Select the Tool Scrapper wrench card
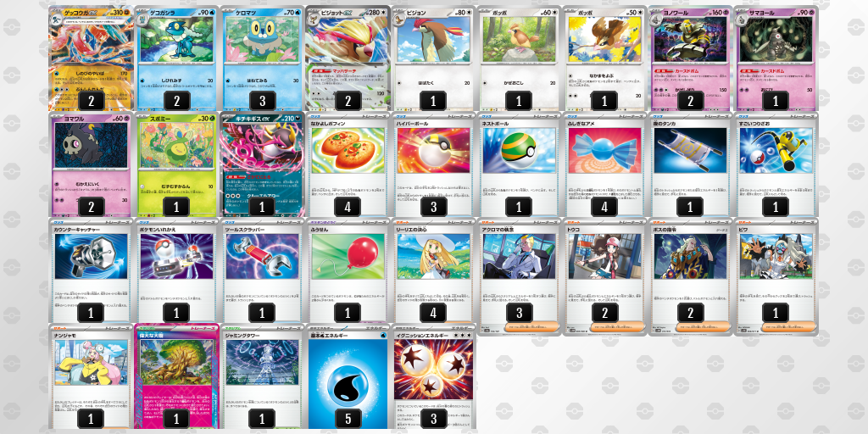868x434 pixels. click(x=262, y=271)
